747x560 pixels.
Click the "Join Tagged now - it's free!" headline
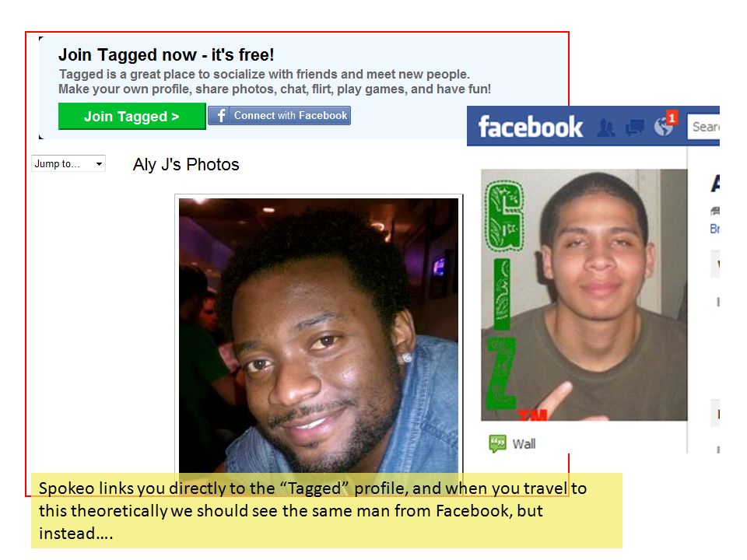click(167, 54)
